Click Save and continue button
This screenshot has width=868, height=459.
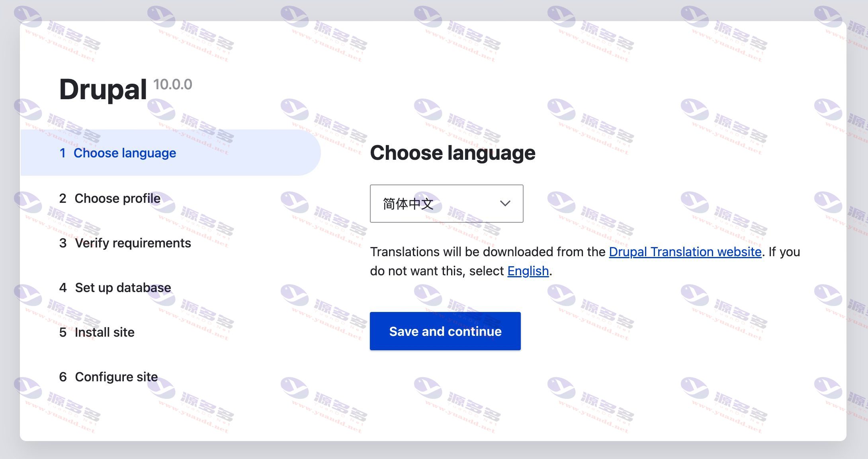pyautogui.click(x=445, y=331)
